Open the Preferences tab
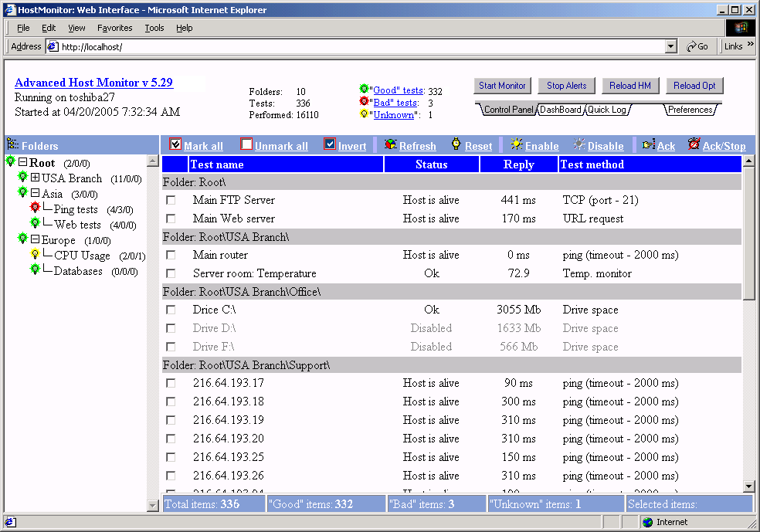This screenshot has width=760, height=532. pyautogui.click(x=690, y=110)
